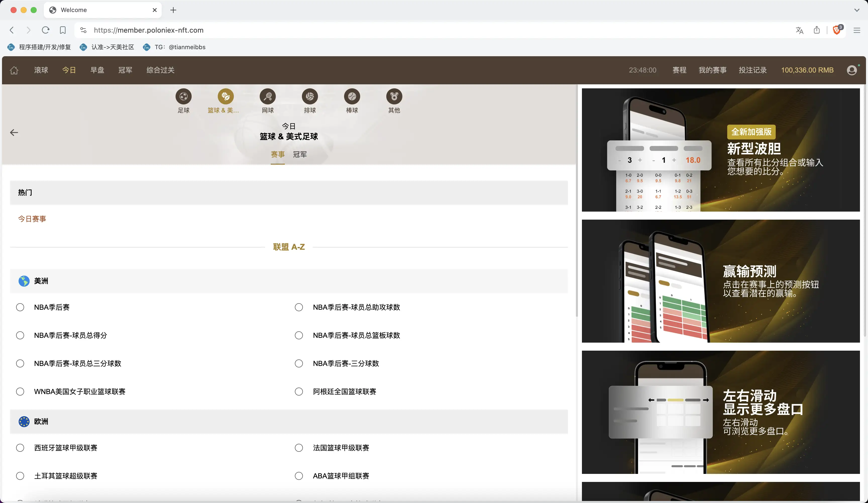
Task: Select the NBA季后赛 radio button
Action: tap(20, 307)
